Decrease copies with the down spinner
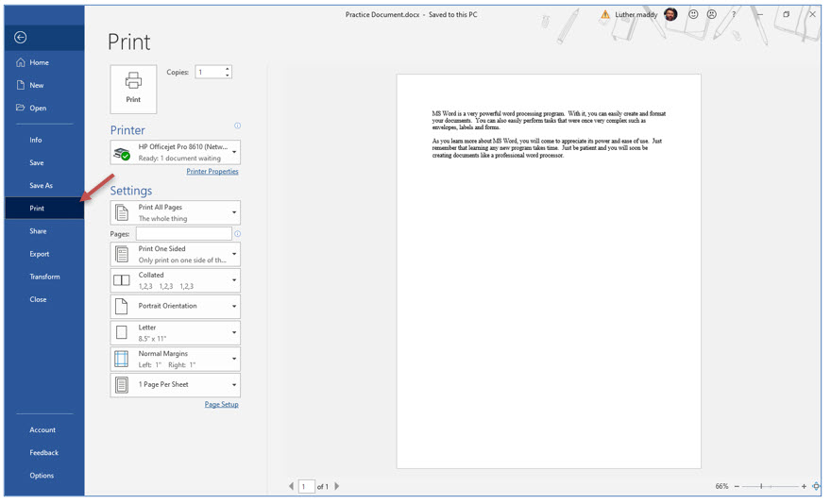The width and height of the screenshot is (831, 504). [229, 76]
